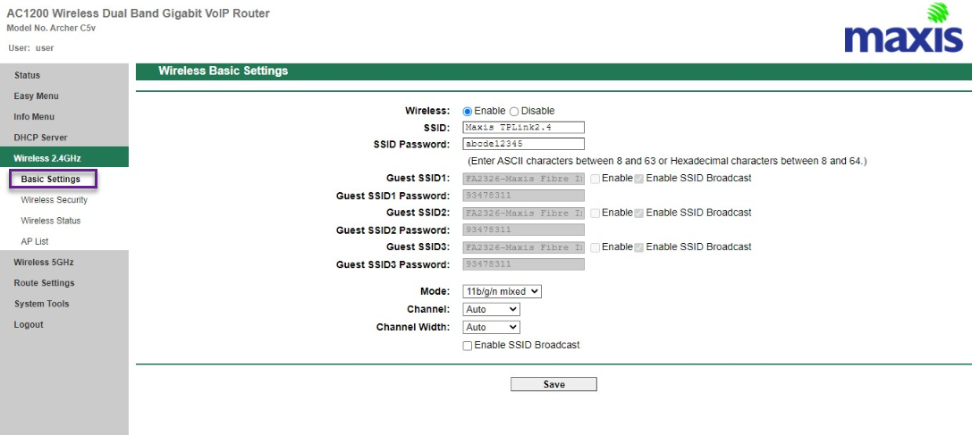The width and height of the screenshot is (980, 435).
Task: Select the Wireless Enable radio button
Action: [468, 112]
